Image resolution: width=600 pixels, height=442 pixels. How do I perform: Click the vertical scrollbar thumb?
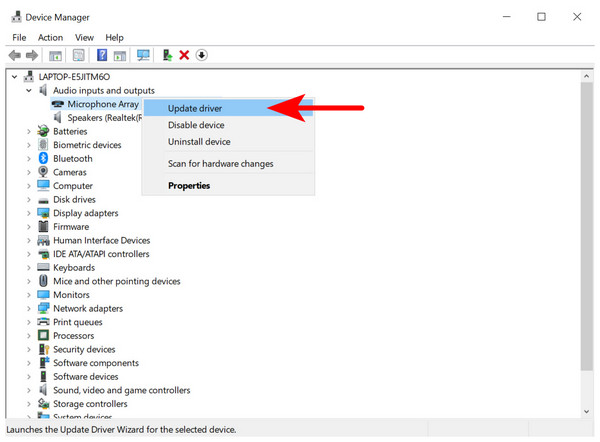click(x=586, y=226)
